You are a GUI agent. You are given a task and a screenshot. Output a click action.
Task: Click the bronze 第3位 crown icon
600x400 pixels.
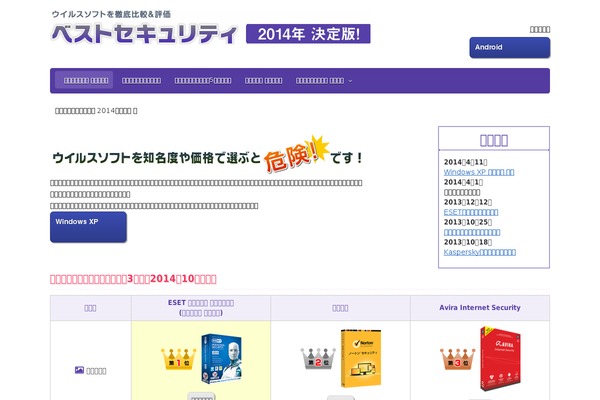click(x=457, y=359)
